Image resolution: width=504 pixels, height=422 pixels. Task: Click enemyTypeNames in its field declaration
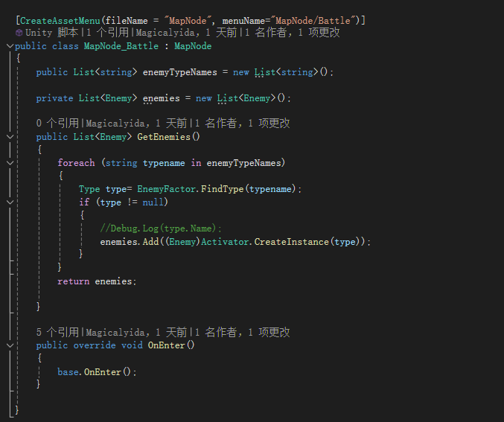pyautogui.click(x=180, y=72)
